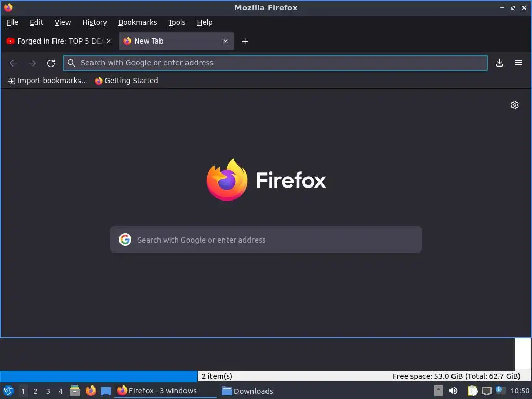Click removable media eject tray icon
This screenshot has height=399, width=532.
coord(438,391)
